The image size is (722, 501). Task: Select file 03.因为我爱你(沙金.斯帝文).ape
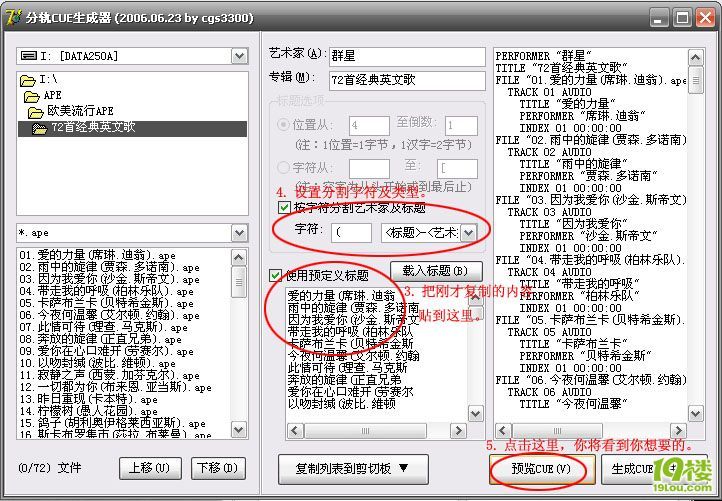pyautogui.click(x=109, y=279)
